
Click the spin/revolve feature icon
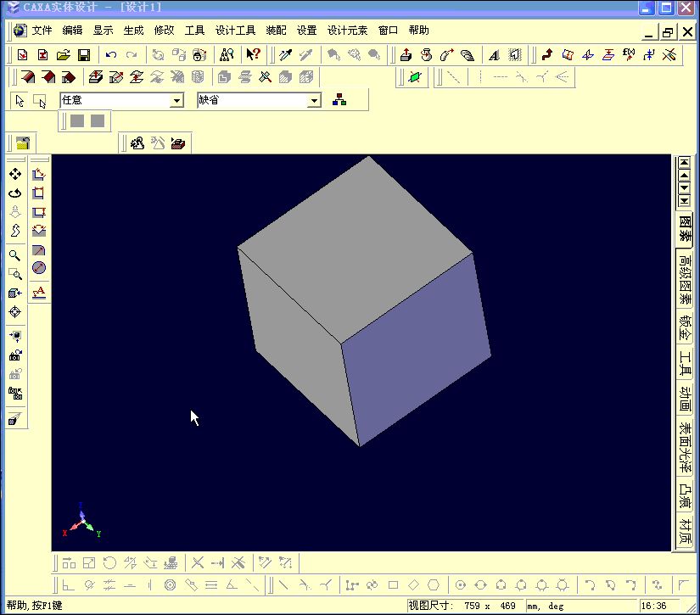tap(426, 55)
